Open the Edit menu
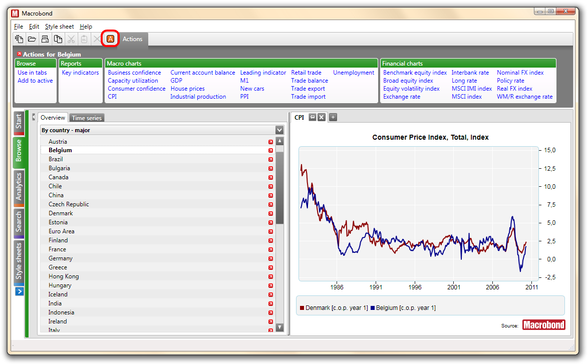 34,26
